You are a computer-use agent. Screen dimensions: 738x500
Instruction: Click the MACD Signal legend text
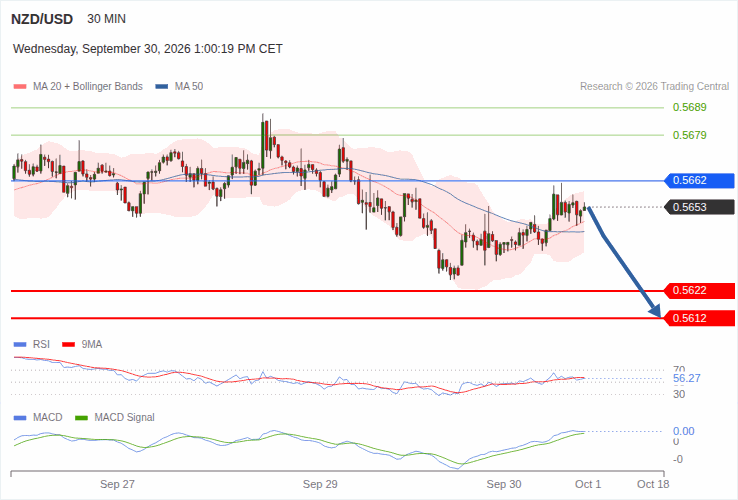pyautogui.click(x=124, y=418)
